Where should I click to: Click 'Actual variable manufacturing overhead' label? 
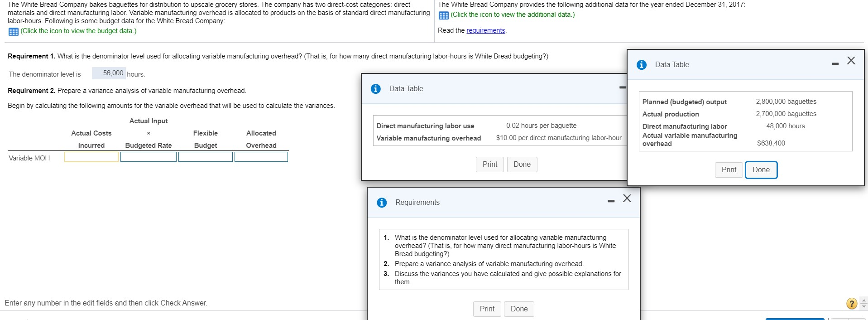point(690,140)
